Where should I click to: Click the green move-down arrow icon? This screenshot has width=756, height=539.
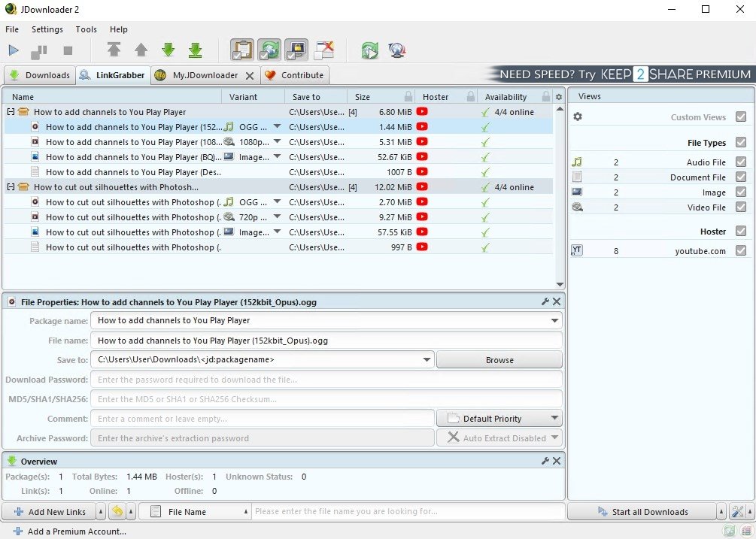[x=168, y=50]
